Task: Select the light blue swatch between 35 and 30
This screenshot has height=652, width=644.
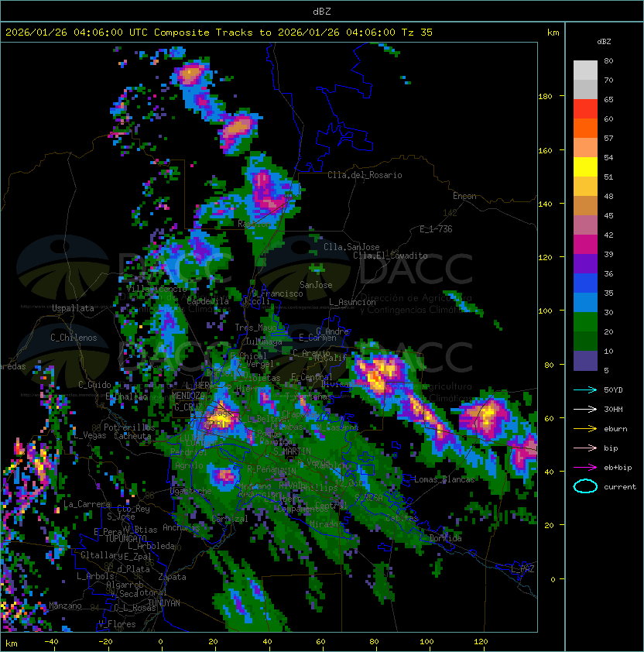Action: coord(585,303)
